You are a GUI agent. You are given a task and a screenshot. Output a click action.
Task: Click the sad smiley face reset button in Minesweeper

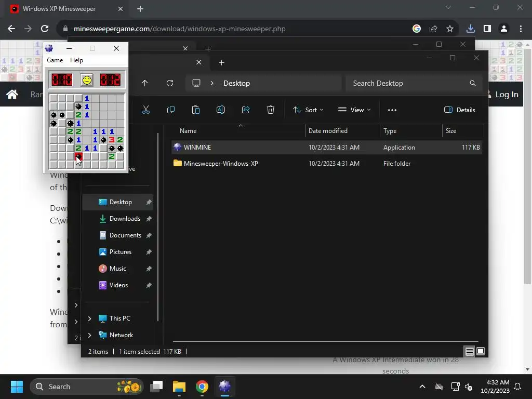(87, 80)
